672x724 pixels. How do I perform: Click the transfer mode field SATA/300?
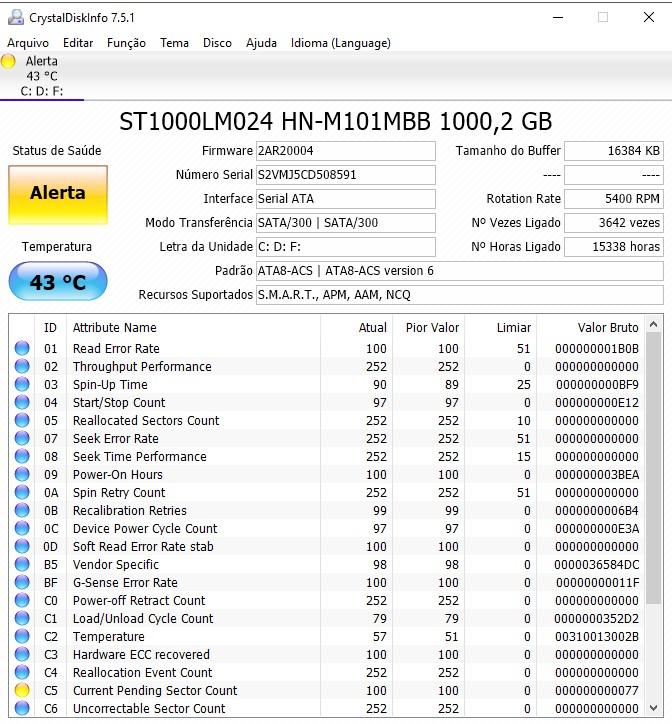(x=345, y=223)
